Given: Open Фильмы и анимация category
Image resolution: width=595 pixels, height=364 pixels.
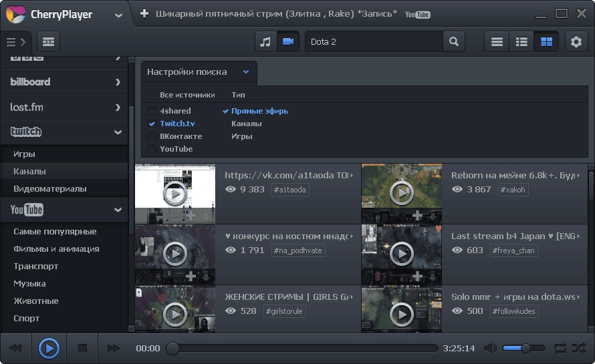Looking at the screenshot, I should (56, 249).
